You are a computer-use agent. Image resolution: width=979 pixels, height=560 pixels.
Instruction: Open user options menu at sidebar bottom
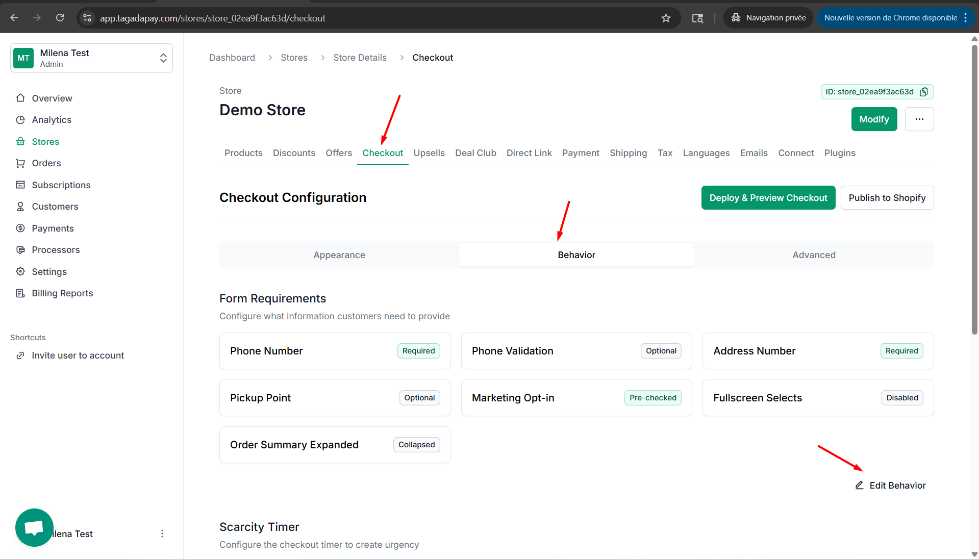162,533
